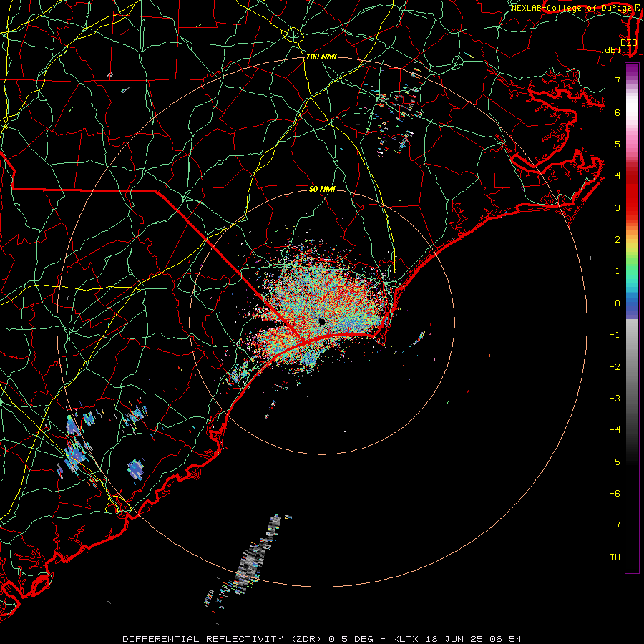Pick the purple top segment of the color bar
This screenshot has height=644, width=644.
pos(632,69)
